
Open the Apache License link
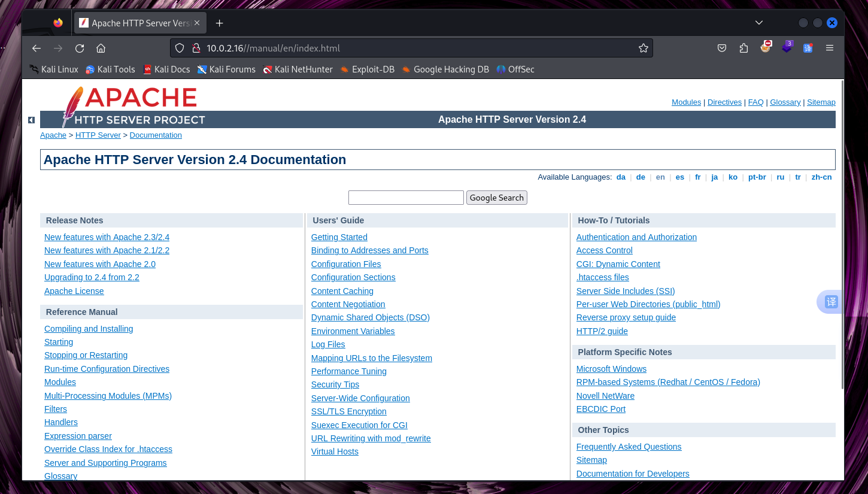pos(74,291)
